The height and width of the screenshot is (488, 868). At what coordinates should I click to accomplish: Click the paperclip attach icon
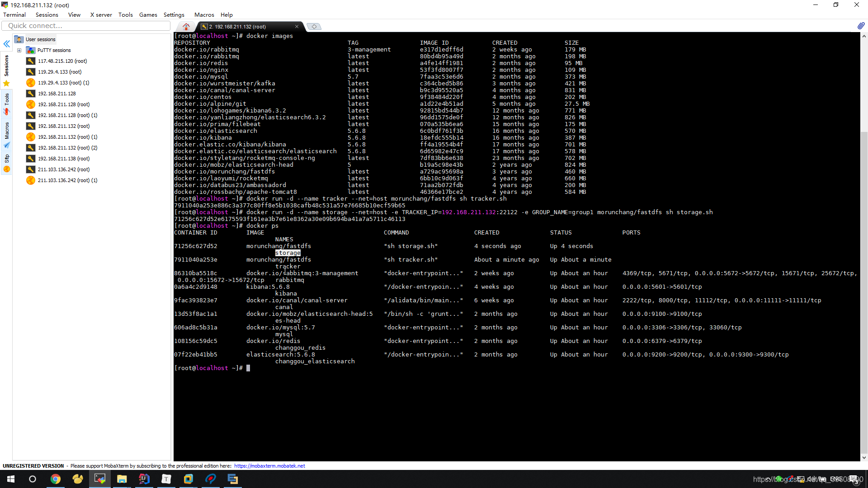coord(861,26)
